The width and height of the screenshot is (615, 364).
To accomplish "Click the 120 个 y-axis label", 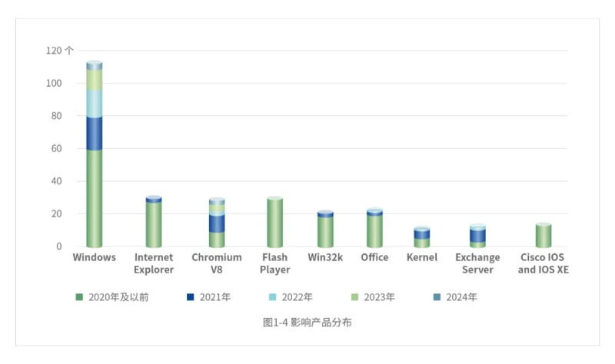I will (59, 51).
